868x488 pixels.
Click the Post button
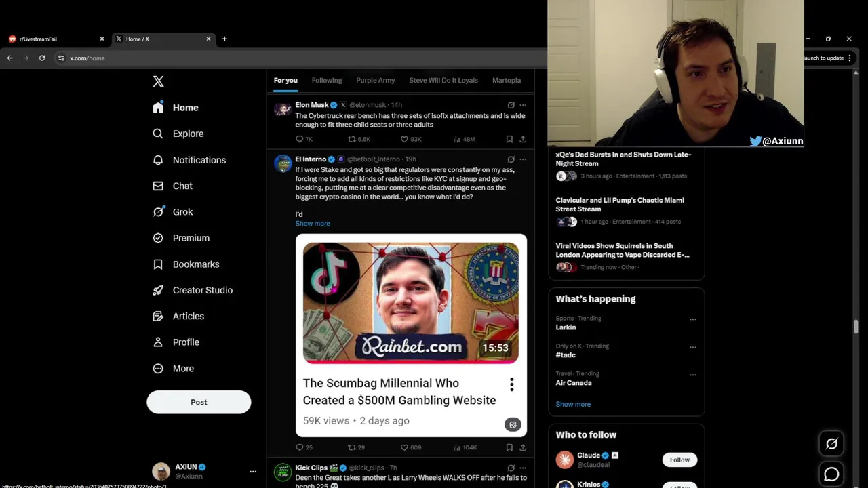click(199, 402)
